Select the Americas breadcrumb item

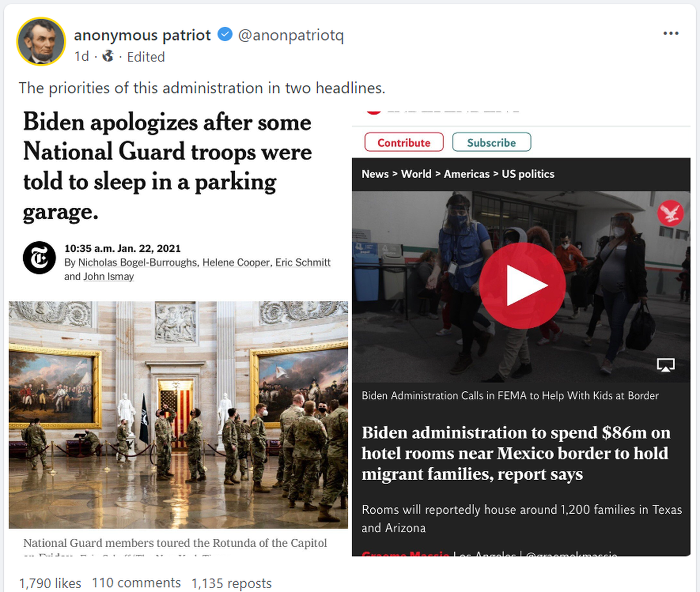click(x=466, y=174)
